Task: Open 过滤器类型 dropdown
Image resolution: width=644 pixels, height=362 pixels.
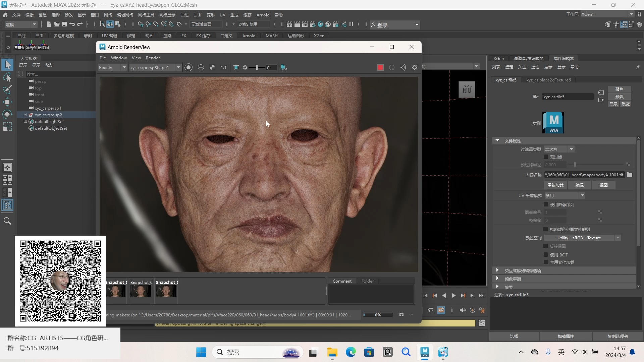Action: click(x=559, y=149)
